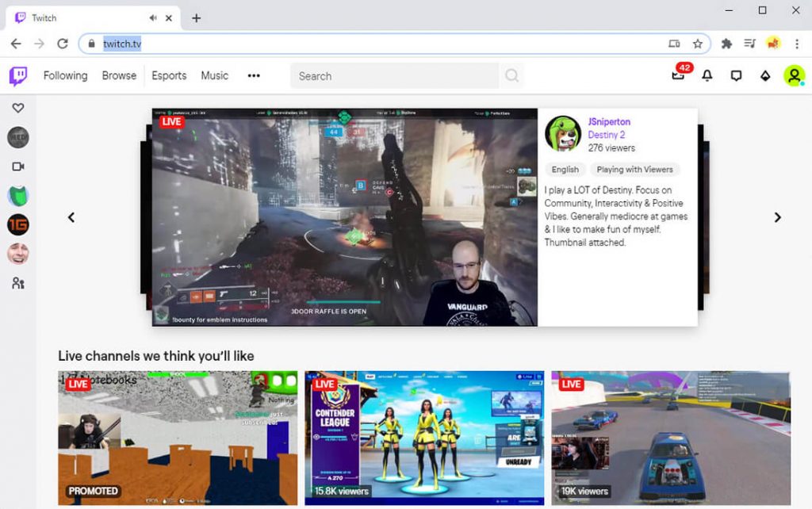Click the browser profile avatar icon
Image resolution: width=812 pixels, height=509 pixels.
pyautogui.click(x=773, y=44)
